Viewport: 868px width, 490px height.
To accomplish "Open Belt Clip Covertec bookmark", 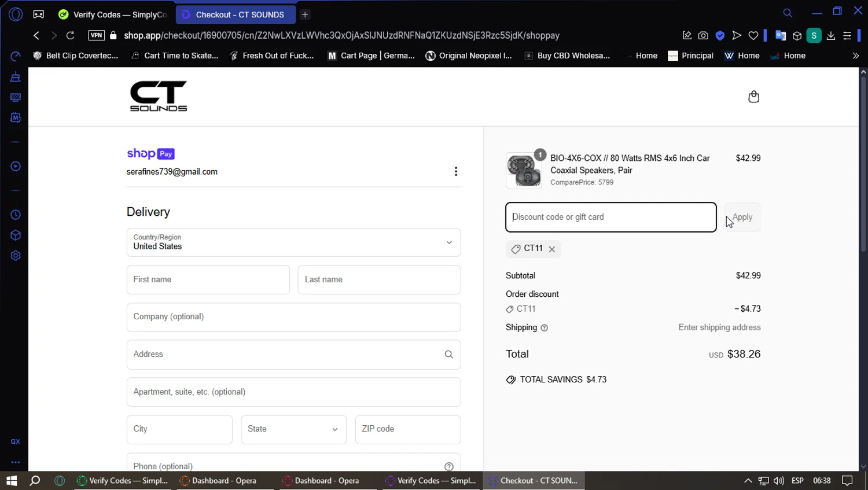I will point(76,56).
